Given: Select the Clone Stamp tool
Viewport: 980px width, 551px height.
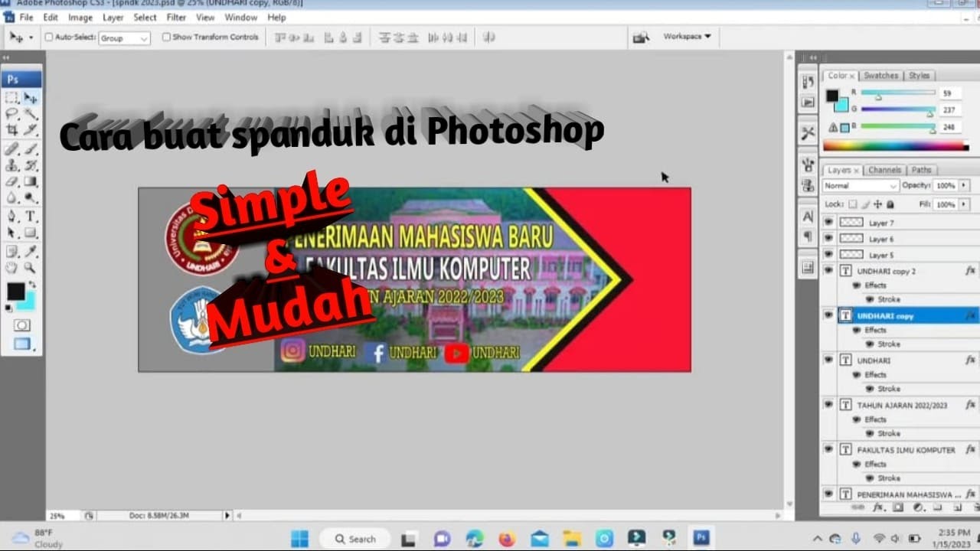Looking at the screenshot, I should coord(12,165).
